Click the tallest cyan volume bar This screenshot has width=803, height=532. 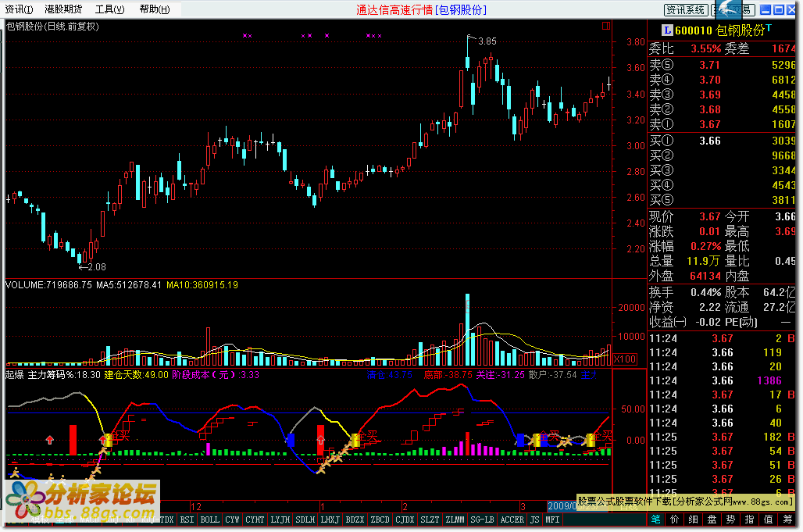pyautogui.click(x=467, y=329)
